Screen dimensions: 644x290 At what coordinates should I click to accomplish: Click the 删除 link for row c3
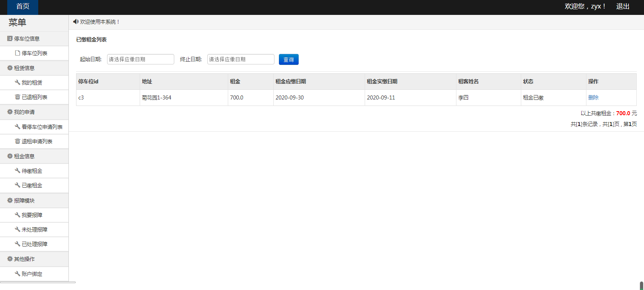593,97
